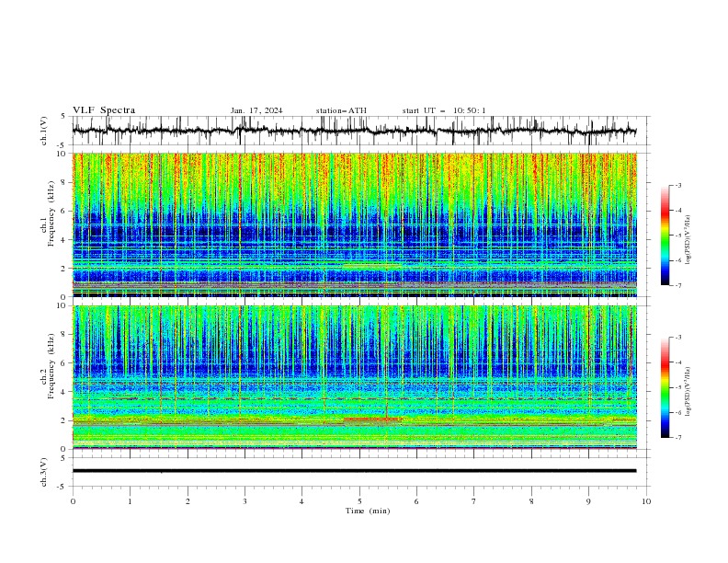Click the ch.3(V) axis label
Image resolution: width=728 pixels, height=563 pixels.
click(44, 472)
